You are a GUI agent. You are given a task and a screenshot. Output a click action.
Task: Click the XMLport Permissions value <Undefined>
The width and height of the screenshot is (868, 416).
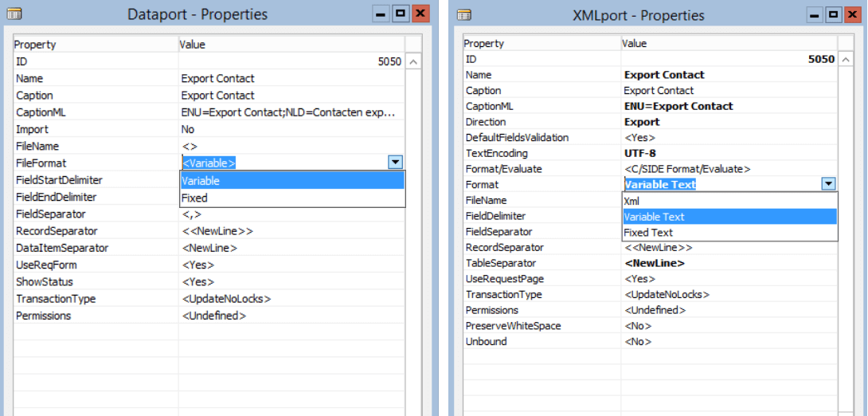(655, 310)
